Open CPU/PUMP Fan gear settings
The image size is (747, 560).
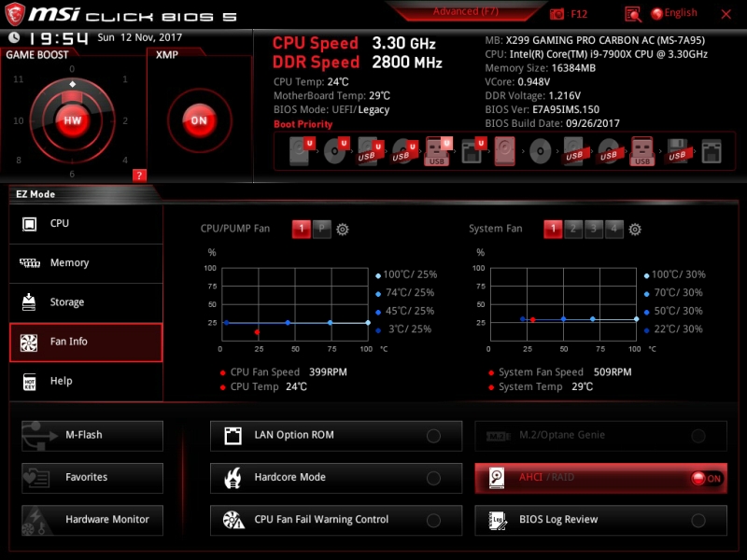[x=343, y=230]
